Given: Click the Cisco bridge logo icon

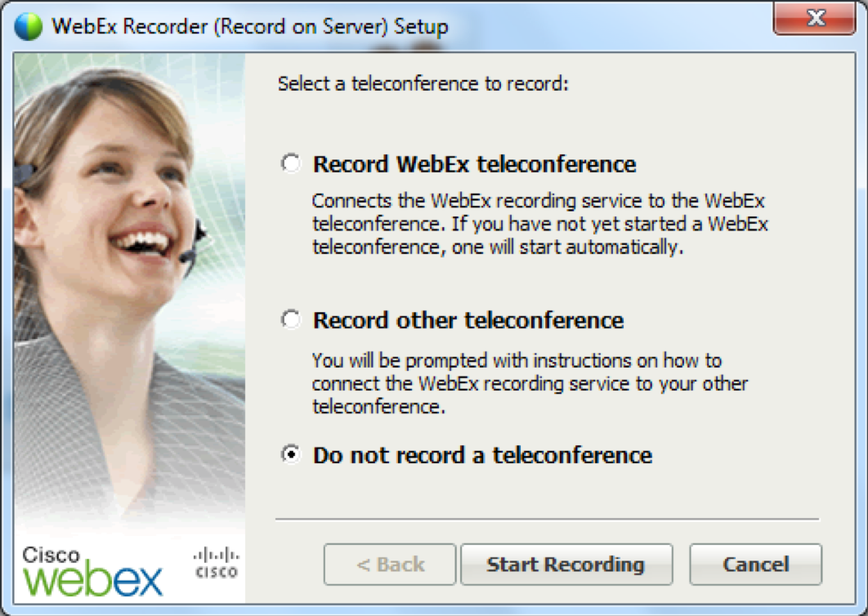Looking at the screenshot, I should pos(216,562).
